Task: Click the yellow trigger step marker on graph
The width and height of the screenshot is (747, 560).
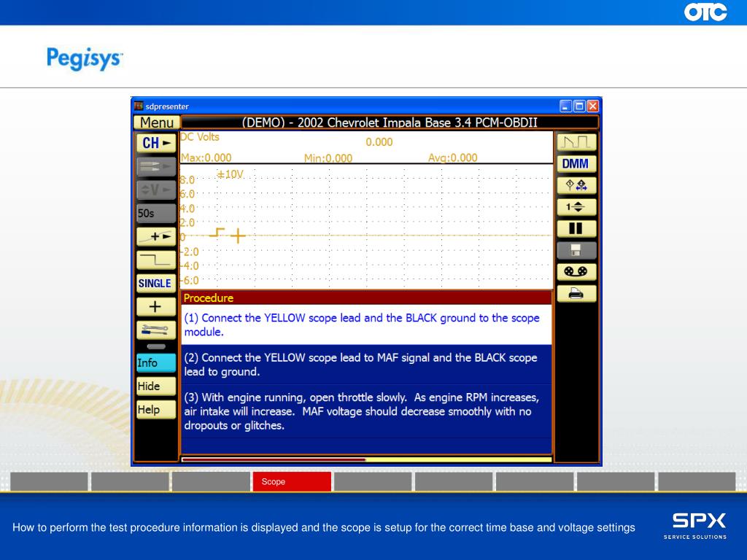Action: tap(217, 233)
